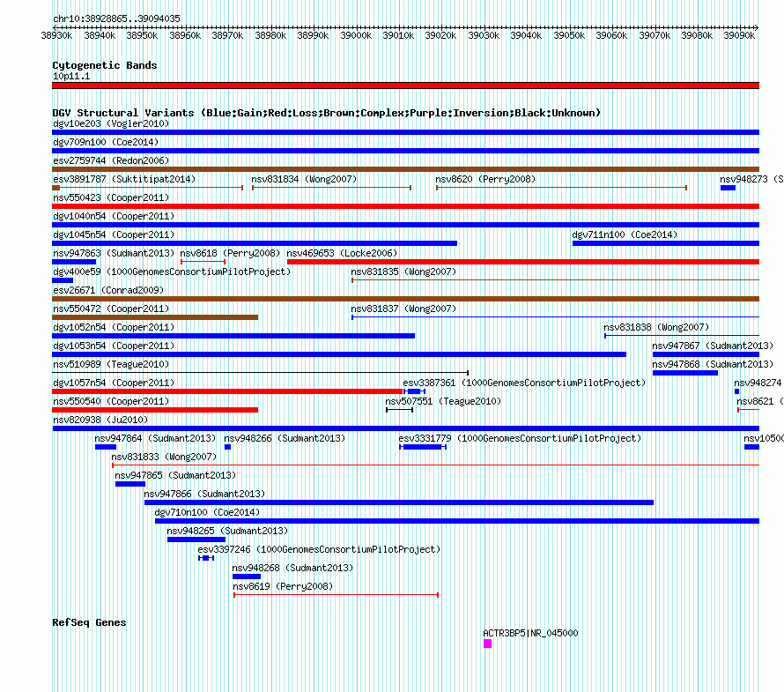Image resolution: width=784 pixels, height=692 pixels.
Task: Click the 39090k ruler position label
Action: pyautogui.click(x=739, y=35)
